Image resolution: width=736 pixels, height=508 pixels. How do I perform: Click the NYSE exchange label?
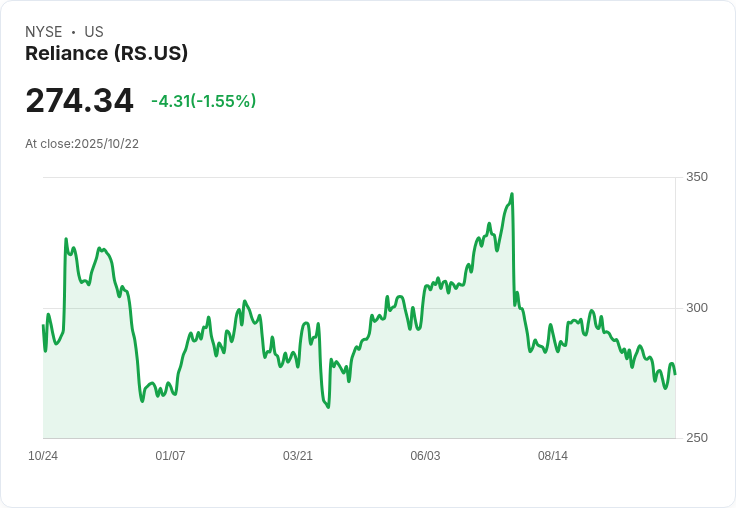click(42, 32)
